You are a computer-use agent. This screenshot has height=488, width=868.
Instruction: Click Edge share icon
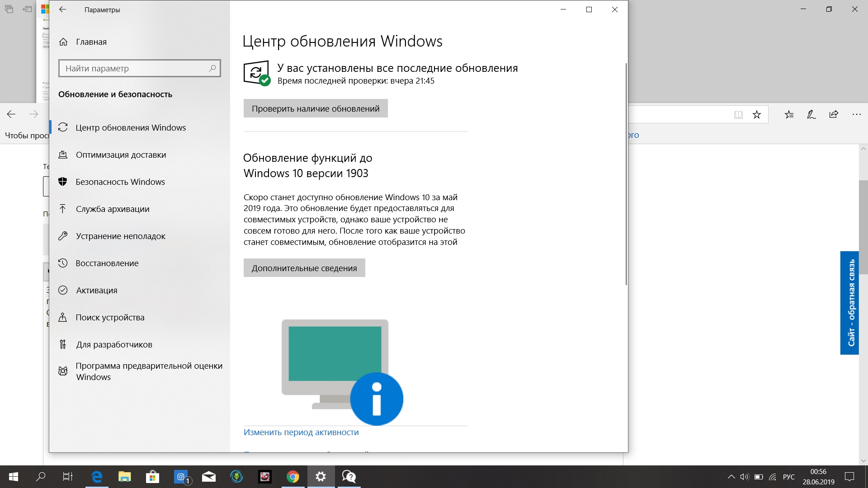pos(834,114)
